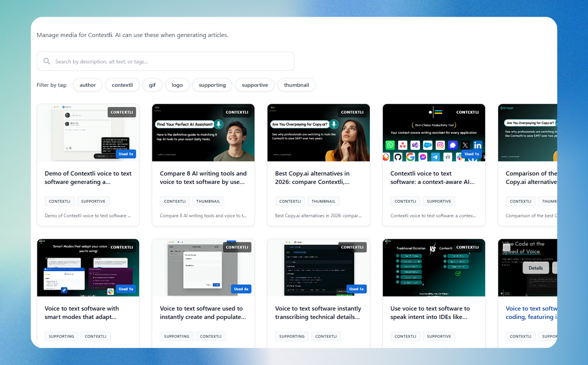This screenshot has height=365, width=588.
Task: Click CONTEXTLI overlay on Traditional Dictation image
Action: tap(468, 247)
